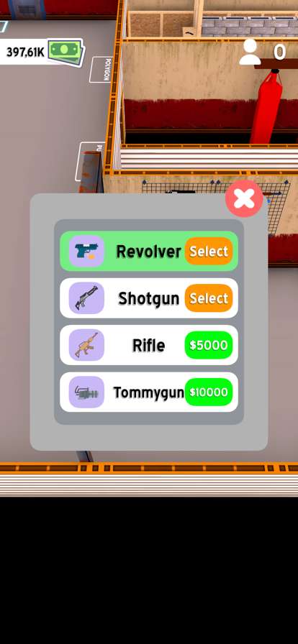Close the weapon shop popup
This screenshot has width=298, height=644.
pyautogui.click(x=244, y=199)
